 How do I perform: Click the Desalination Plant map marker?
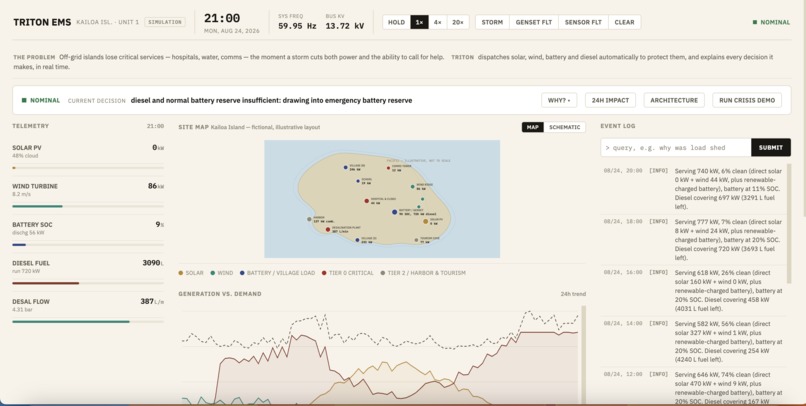click(328, 230)
